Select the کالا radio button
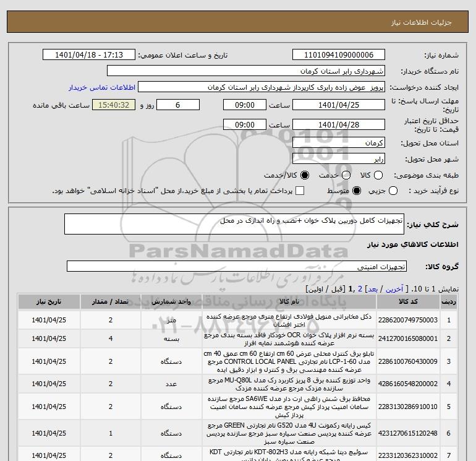The height and width of the screenshot is (461, 476). click(378, 175)
